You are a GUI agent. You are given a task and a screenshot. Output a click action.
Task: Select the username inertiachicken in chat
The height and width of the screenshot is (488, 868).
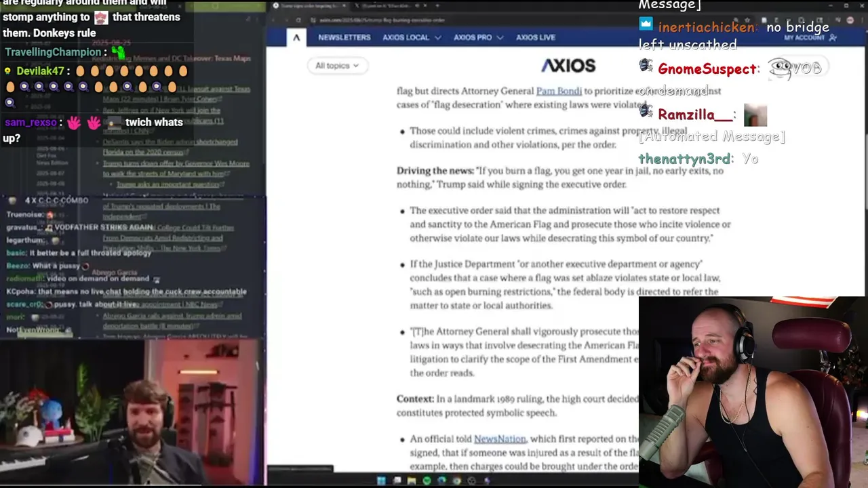pos(706,28)
